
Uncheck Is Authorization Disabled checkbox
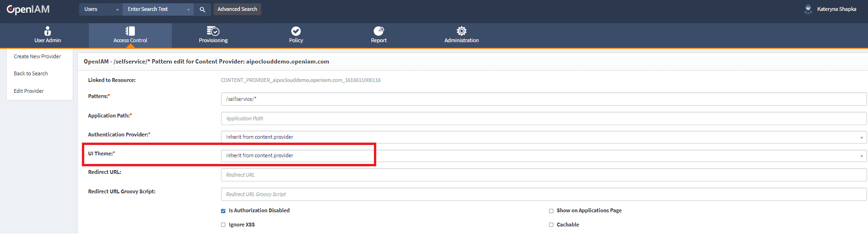(x=223, y=211)
